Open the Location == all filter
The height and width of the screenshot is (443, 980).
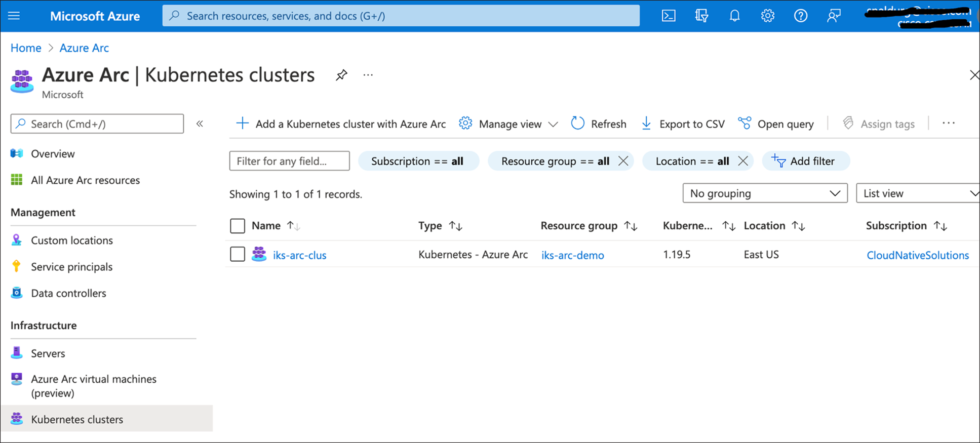click(692, 161)
